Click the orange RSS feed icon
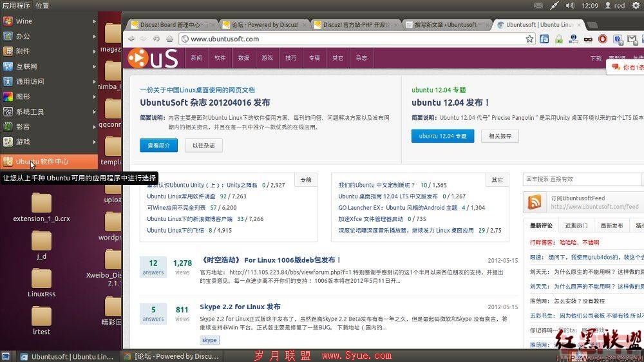 coord(535,202)
